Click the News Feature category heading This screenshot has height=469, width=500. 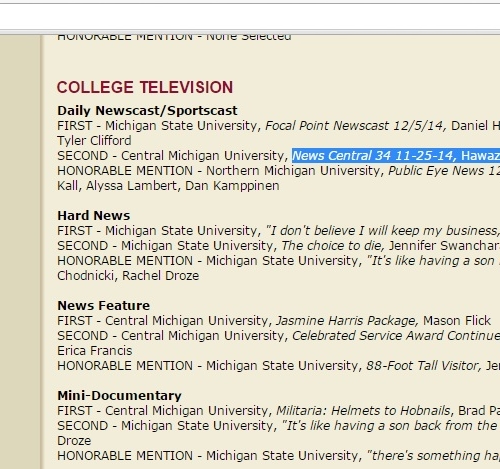pyautogui.click(x=104, y=305)
